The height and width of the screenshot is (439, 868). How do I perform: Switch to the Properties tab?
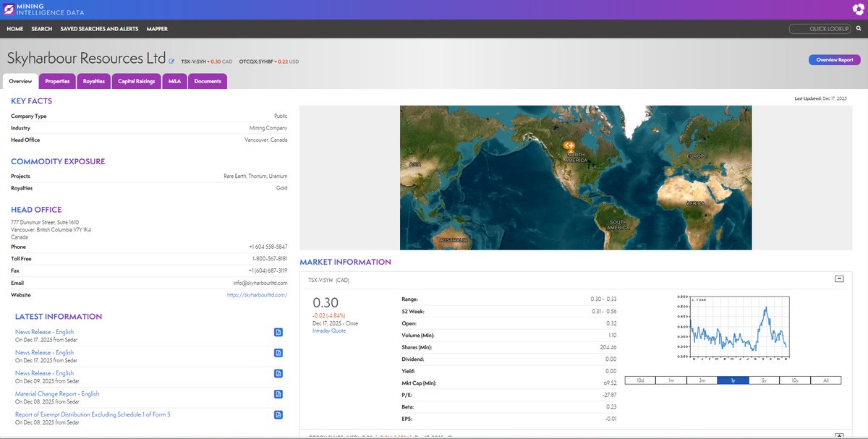(x=57, y=81)
